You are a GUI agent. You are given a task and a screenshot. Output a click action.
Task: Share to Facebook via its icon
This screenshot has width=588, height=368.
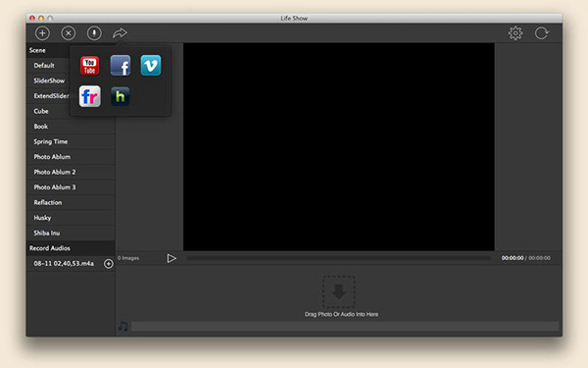click(x=121, y=66)
